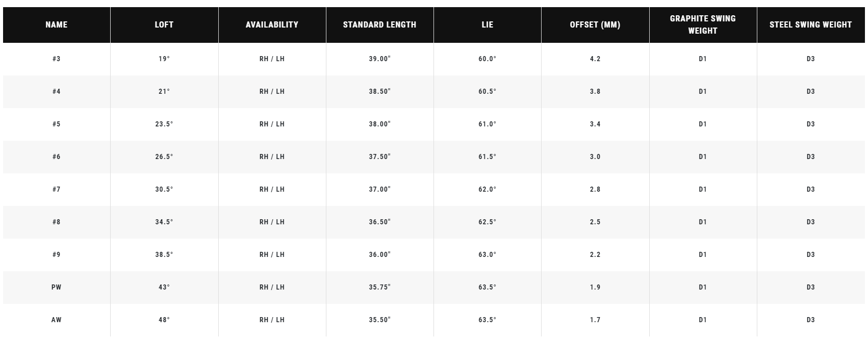
Task: Click the 37.50" standard length cell
Action: tap(379, 157)
